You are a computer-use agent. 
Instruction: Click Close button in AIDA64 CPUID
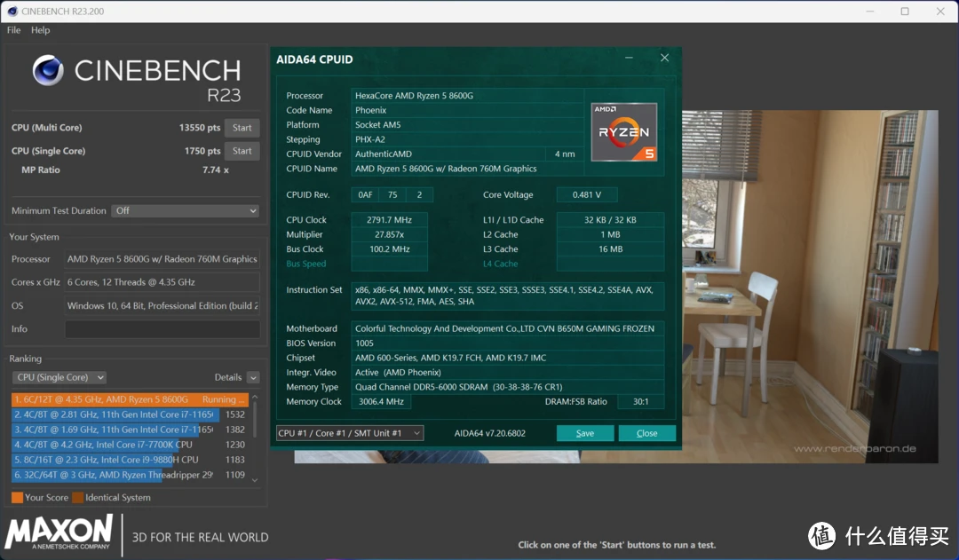click(647, 433)
